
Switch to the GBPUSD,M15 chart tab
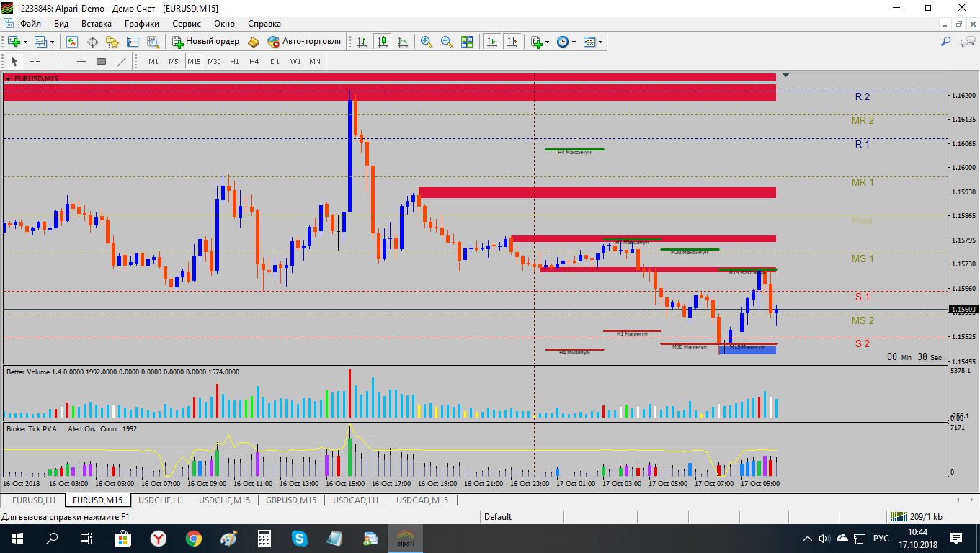(291, 500)
